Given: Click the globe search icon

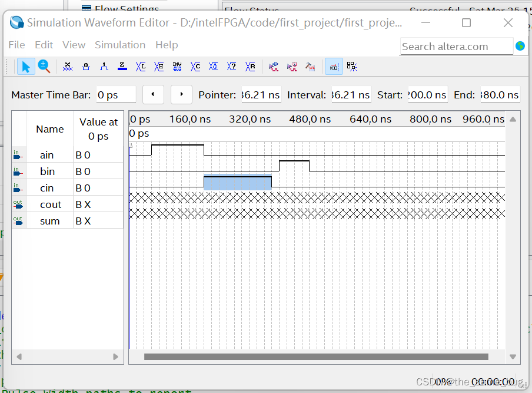Looking at the screenshot, I should pyautogui.click(x=520, y=46).
